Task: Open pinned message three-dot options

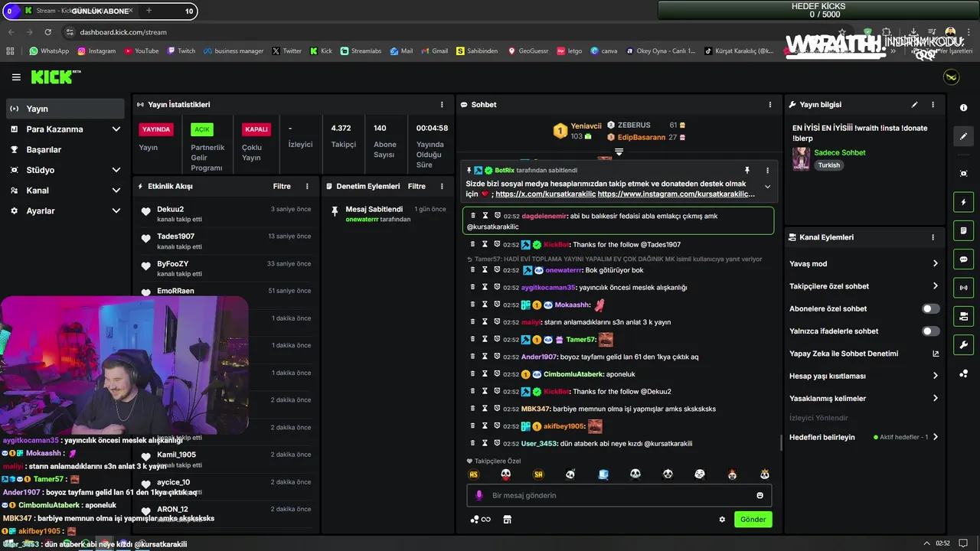Action: click(x=767, y=171)
